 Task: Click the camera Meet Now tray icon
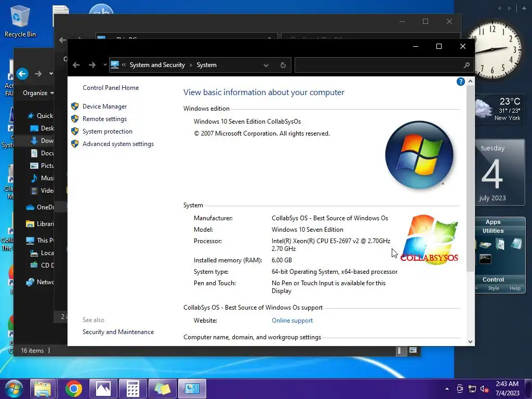tap(460, 389)
